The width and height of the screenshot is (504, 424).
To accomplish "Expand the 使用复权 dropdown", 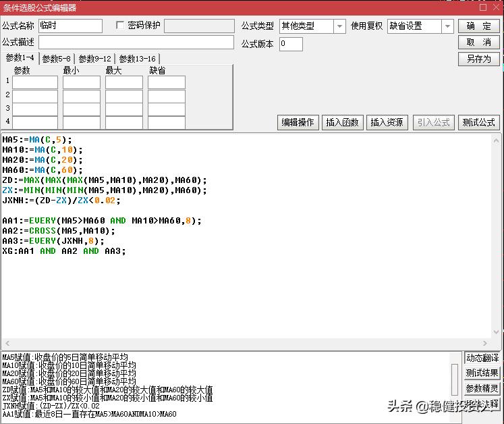I will coord(447,26).
